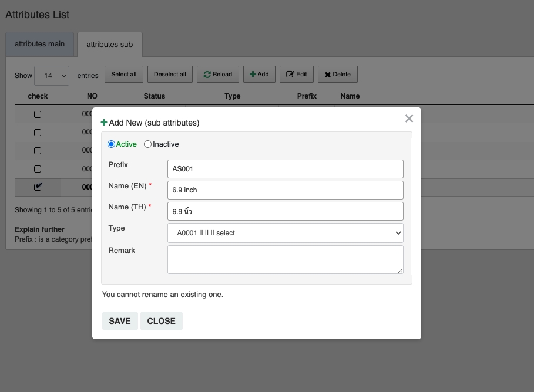The width and height of the screenshot is (534, 392).
Task: Click the Delete button with X icon
Action: click(338, 75)
